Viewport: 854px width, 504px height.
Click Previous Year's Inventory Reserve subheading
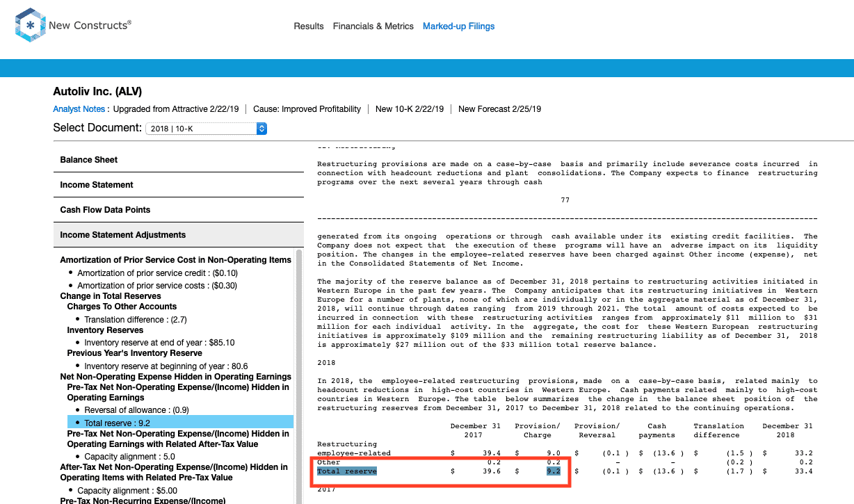coord(134,353)
